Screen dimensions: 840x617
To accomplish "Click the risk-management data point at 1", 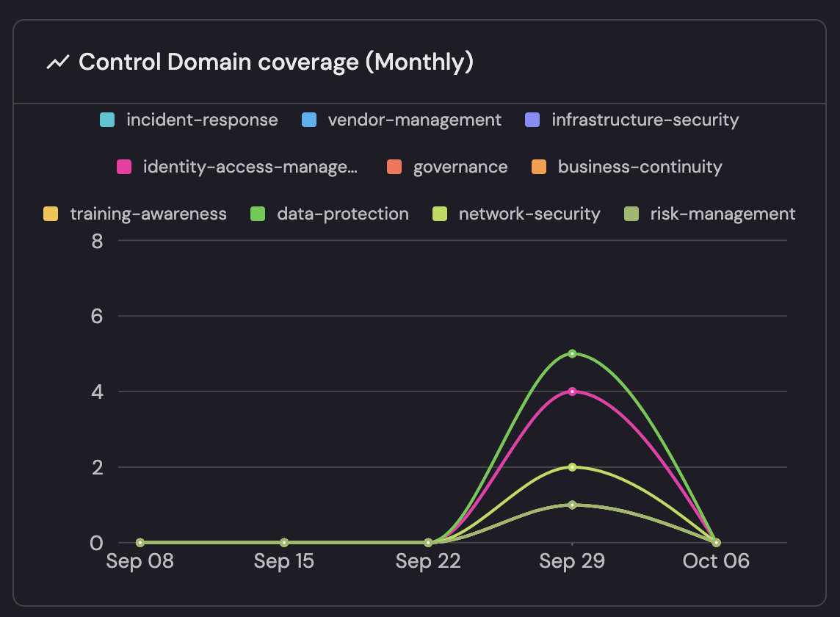I will click(x=572, y=505).
